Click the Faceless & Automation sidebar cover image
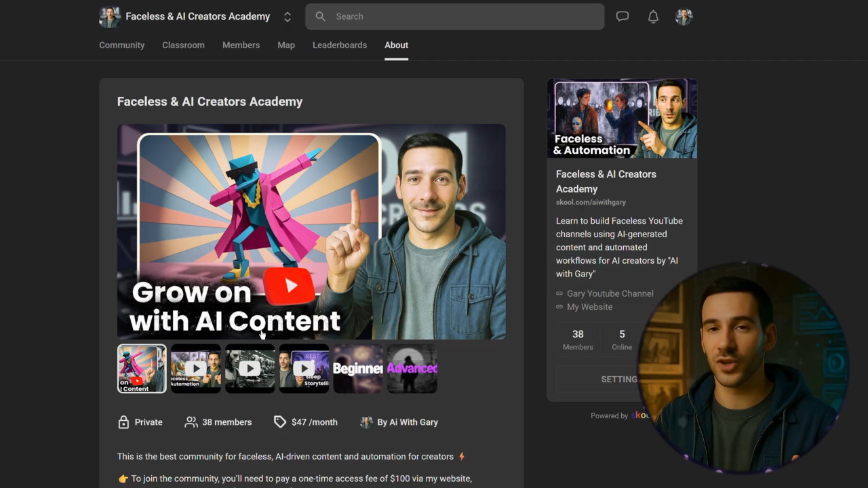 pos(622,119)
